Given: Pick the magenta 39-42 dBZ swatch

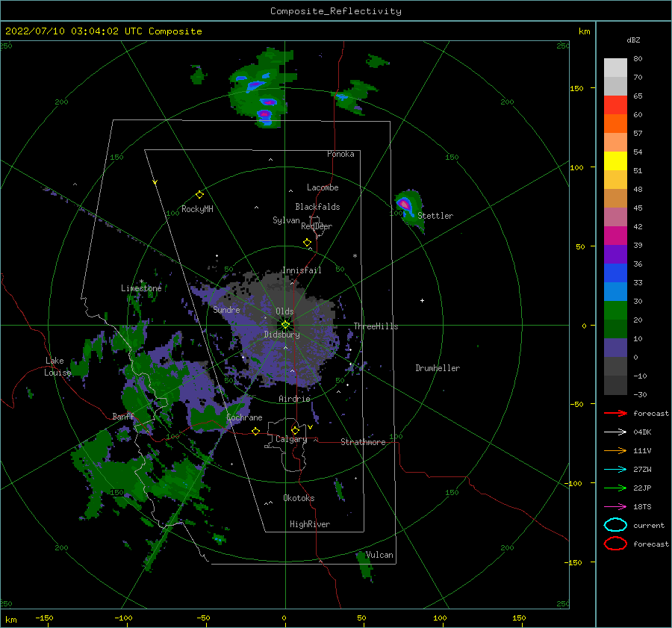Looking at the screenshot, I should coord(615,236).
